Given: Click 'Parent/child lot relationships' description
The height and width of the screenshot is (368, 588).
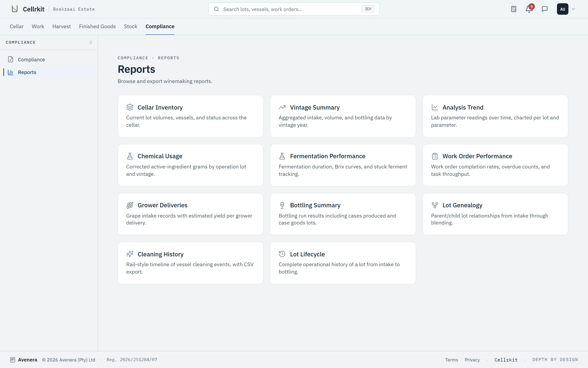Looking at the screenshot, I should (x=489, y=219).
